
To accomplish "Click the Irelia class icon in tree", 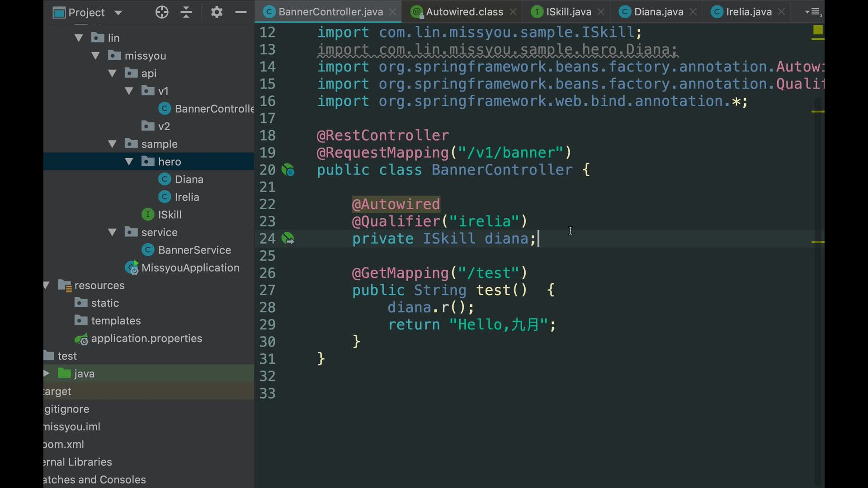I will click(165, 197).
